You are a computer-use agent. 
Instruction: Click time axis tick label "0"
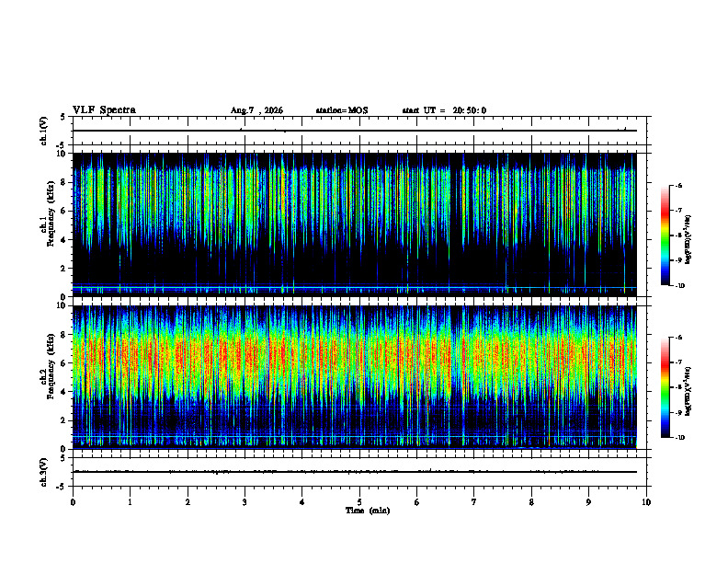click(73, 502)
